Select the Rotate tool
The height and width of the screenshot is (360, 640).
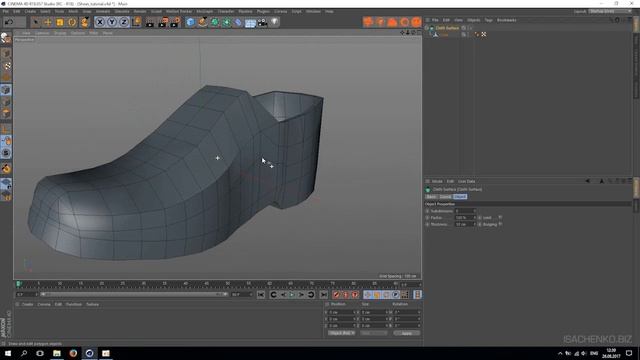pos(72,22)
